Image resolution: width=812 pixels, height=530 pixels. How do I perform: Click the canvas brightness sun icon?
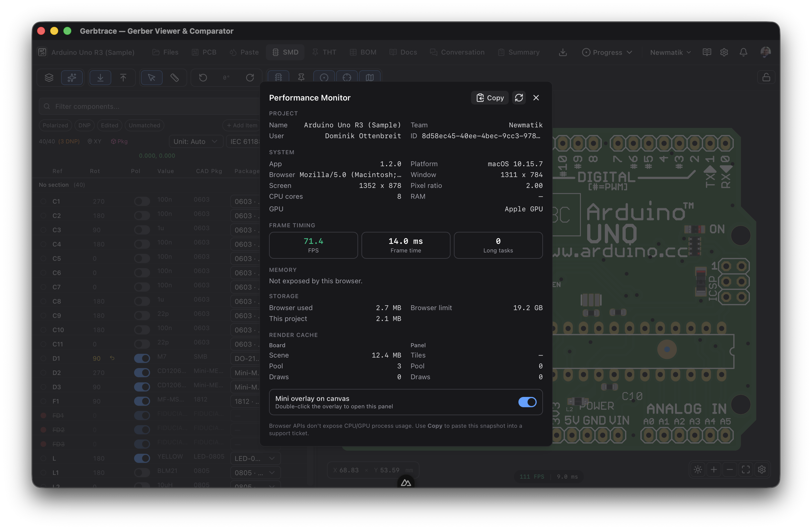pyautogui.click(x=698, y=469)
